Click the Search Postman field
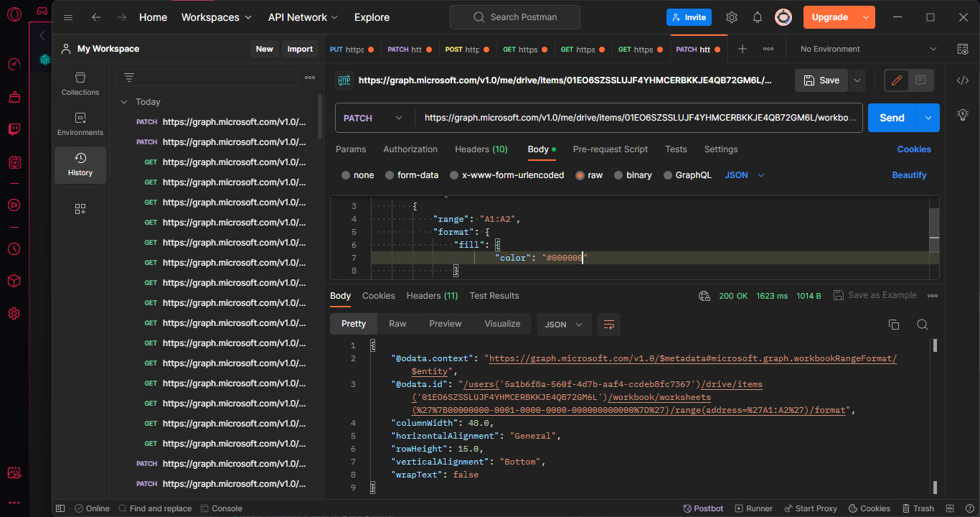This screenshot has width=980, height=517. [515, 17]
